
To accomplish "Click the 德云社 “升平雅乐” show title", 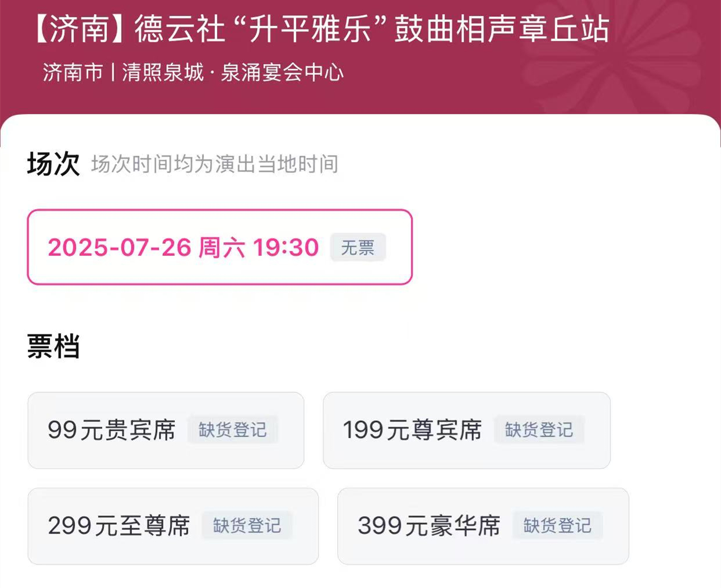I will pyautogui.click(x=261, y=29).
